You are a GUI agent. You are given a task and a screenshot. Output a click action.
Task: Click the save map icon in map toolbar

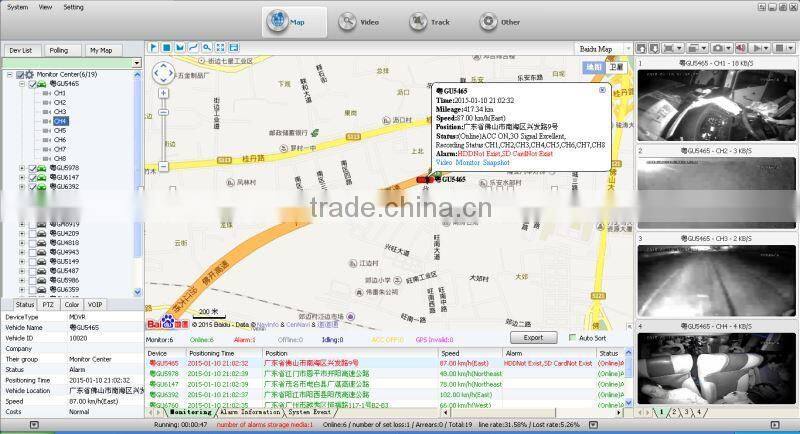[x=234, y=47]
